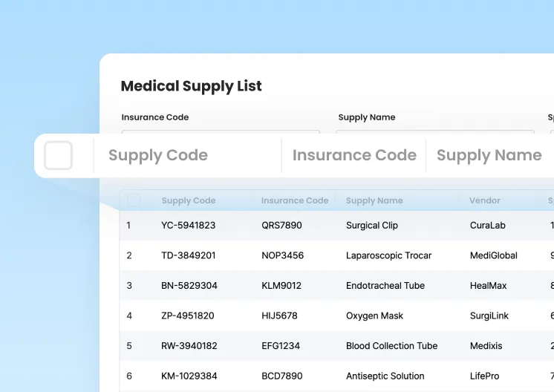554x392 pixels.
Task: Click the Insurance Code filter label above the table
Action: 154,117
